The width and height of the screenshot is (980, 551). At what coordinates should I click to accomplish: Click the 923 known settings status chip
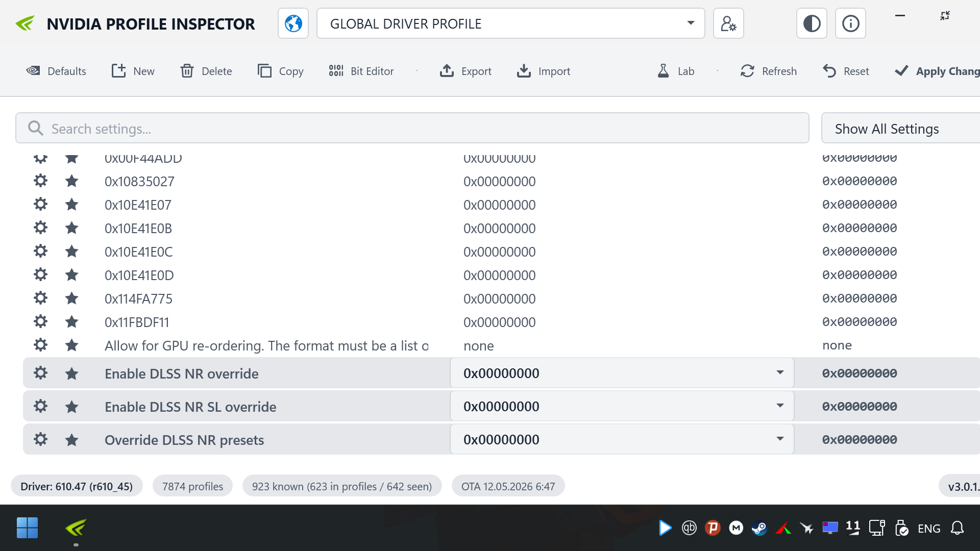click(342, 486)
